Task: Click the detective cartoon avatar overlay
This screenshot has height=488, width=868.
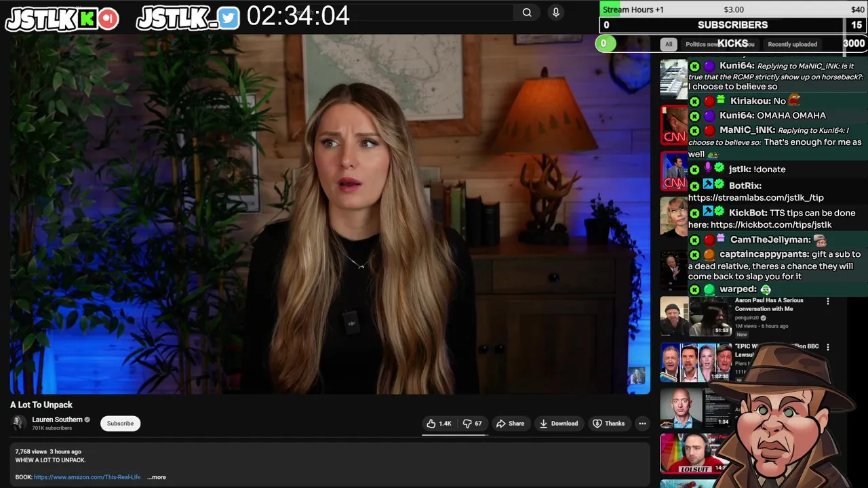Action: point(781,413)
